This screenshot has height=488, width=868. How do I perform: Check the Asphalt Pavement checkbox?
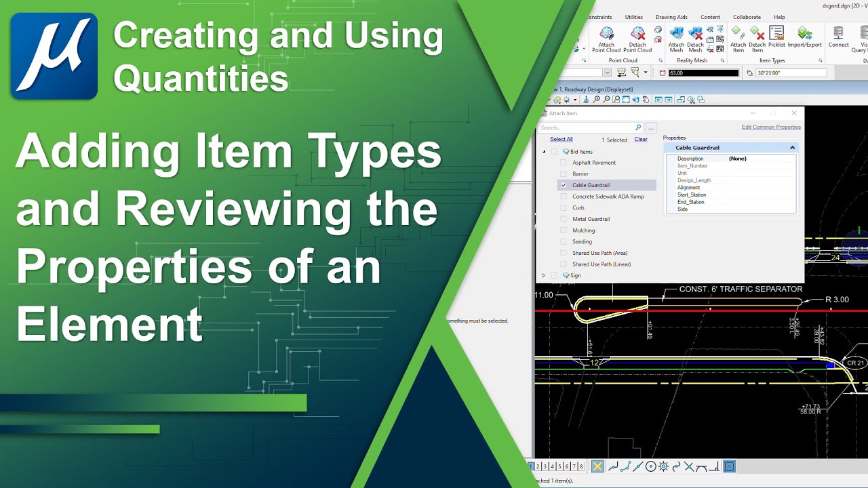tap(564, 163)
